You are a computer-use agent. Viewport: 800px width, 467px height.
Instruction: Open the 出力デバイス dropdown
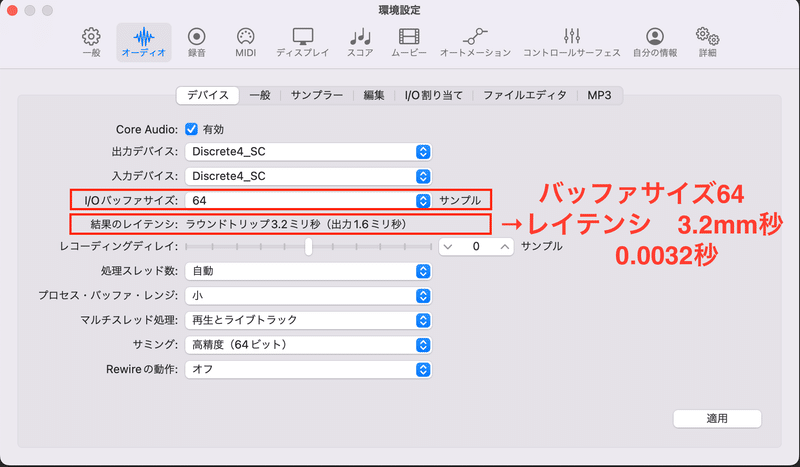click(x=308, y=152)
